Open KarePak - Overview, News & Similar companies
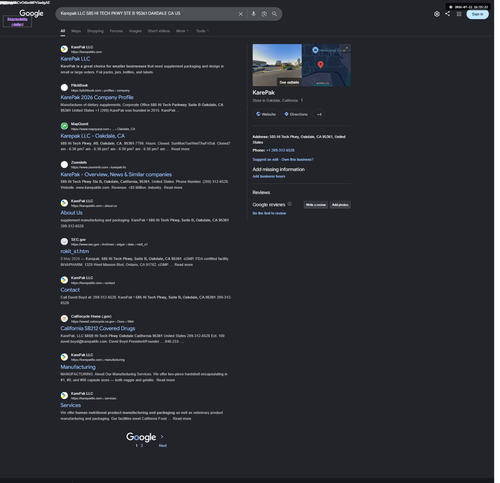This screenshot has width=500, height=483. [x=116, y=174]
